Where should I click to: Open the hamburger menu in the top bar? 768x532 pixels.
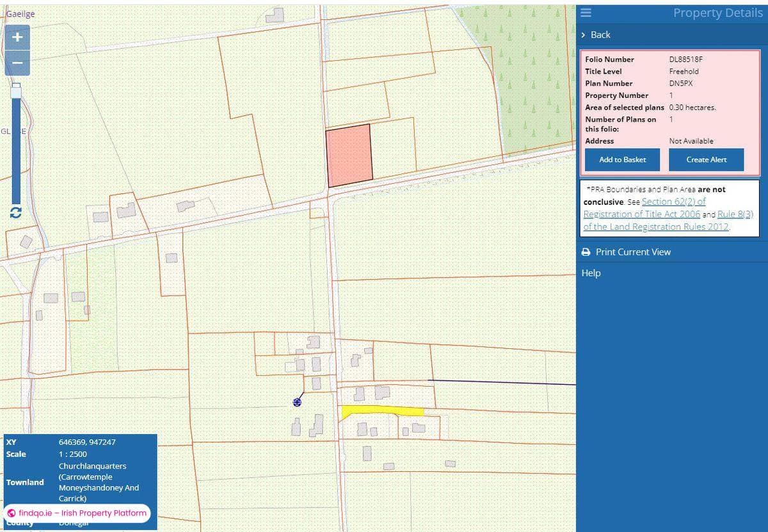[x=586, y=12]
